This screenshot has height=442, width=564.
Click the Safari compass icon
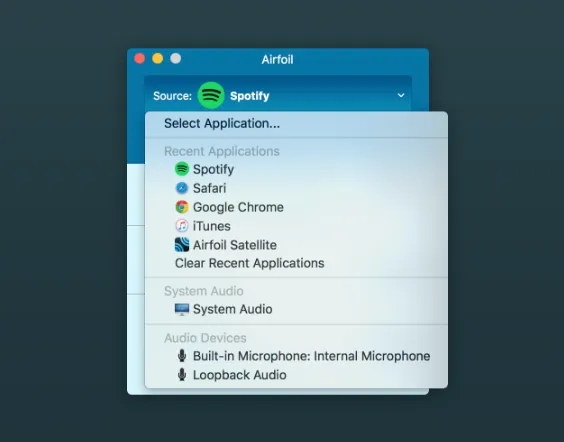coord(182,188)
